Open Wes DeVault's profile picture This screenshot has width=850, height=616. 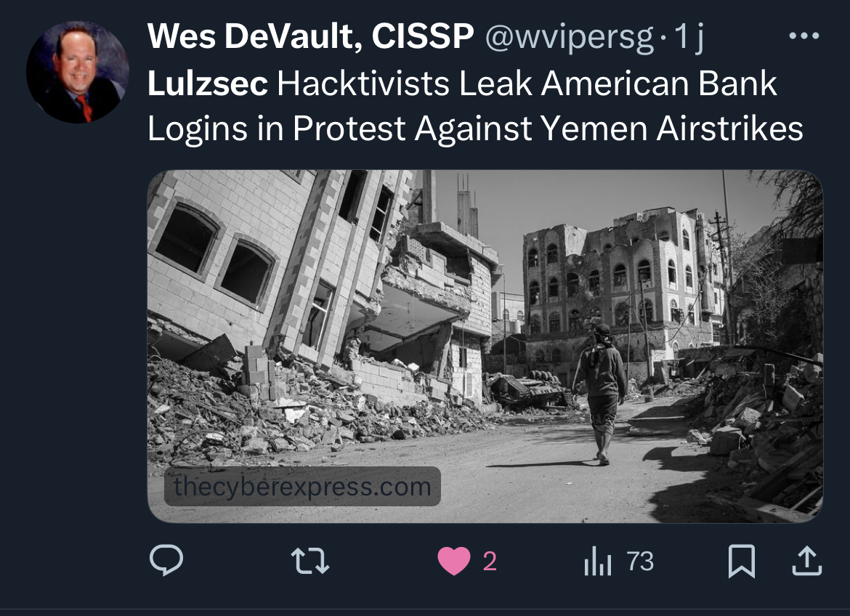(78, 72)
